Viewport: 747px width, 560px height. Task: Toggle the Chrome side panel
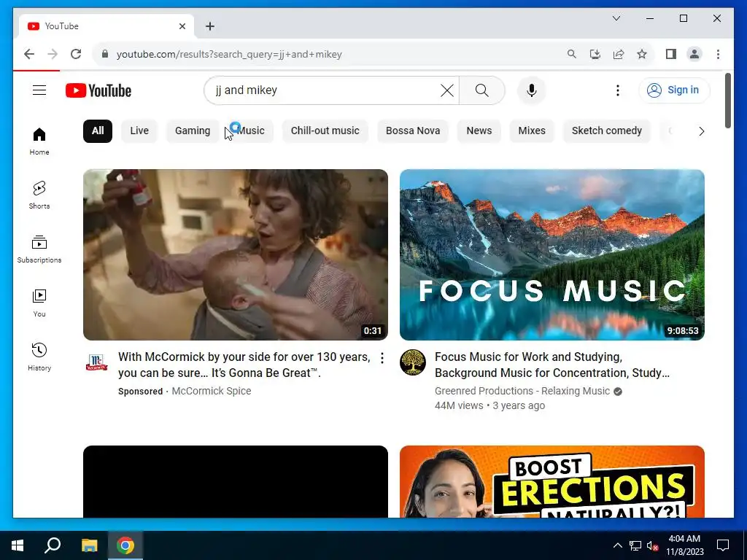pos(671,54)
